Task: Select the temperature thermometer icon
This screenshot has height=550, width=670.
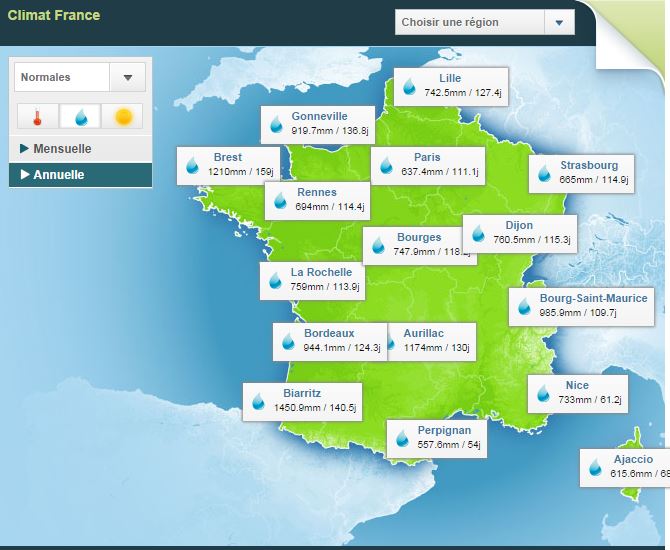Action: pos(37,117)
